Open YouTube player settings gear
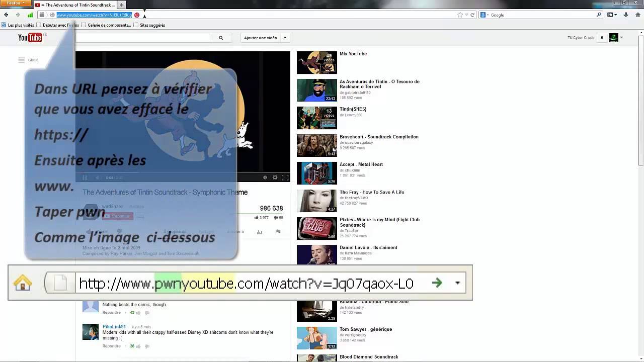644x362 pixels. pos(275,177)
